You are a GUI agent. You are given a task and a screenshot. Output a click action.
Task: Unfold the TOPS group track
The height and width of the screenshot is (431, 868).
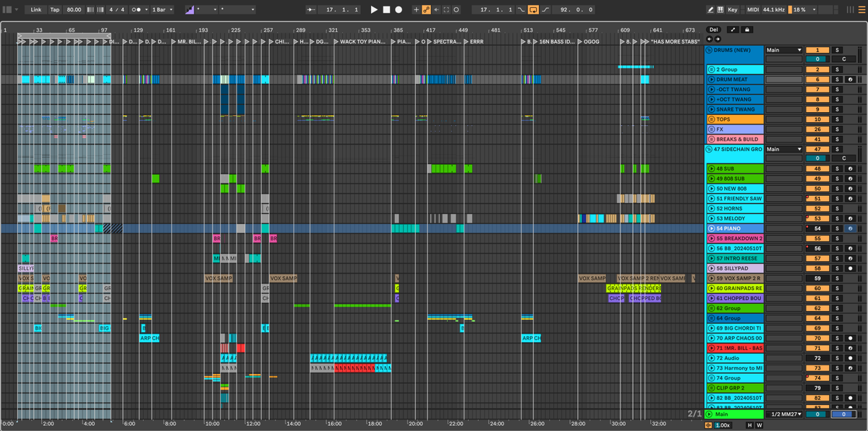pyautogui.click(x=711, y=119)
